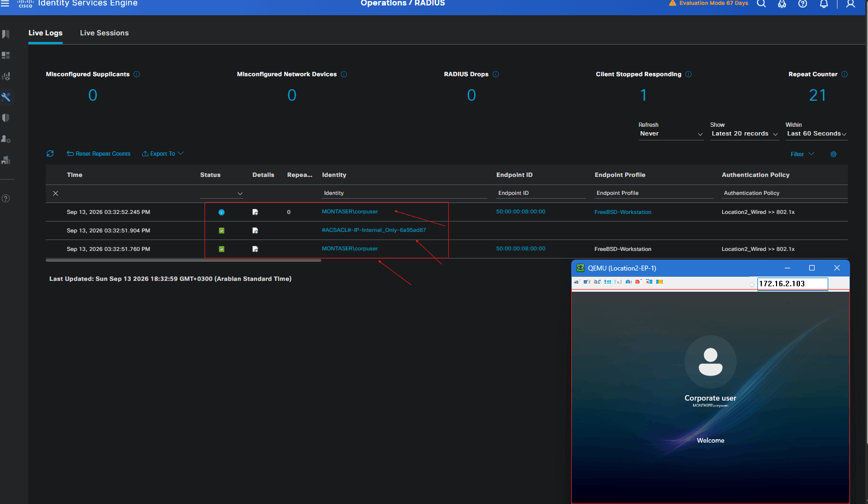Open the Policy shield sidebar icon
868x504 pixels.
point(6,118)
